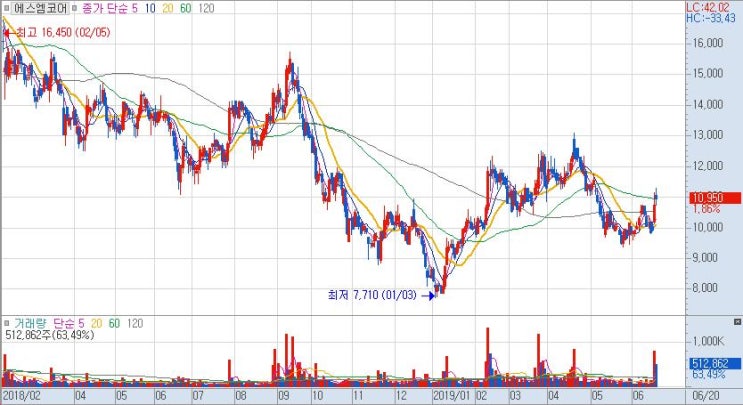Click the 10 month marker on date axis
This screenshot has height=405, width=743.
coord(317,396)
